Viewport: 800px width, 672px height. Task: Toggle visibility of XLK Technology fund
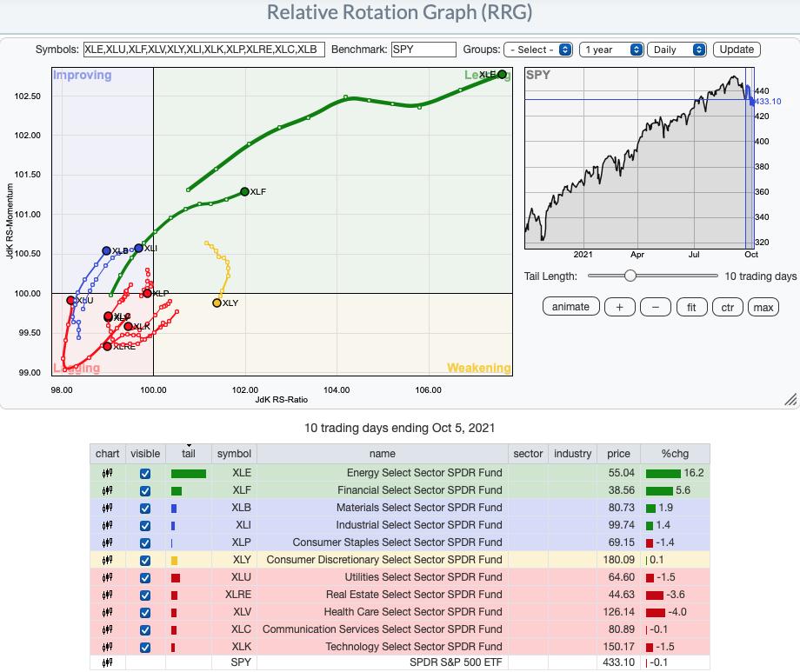(x=145, y=647)
